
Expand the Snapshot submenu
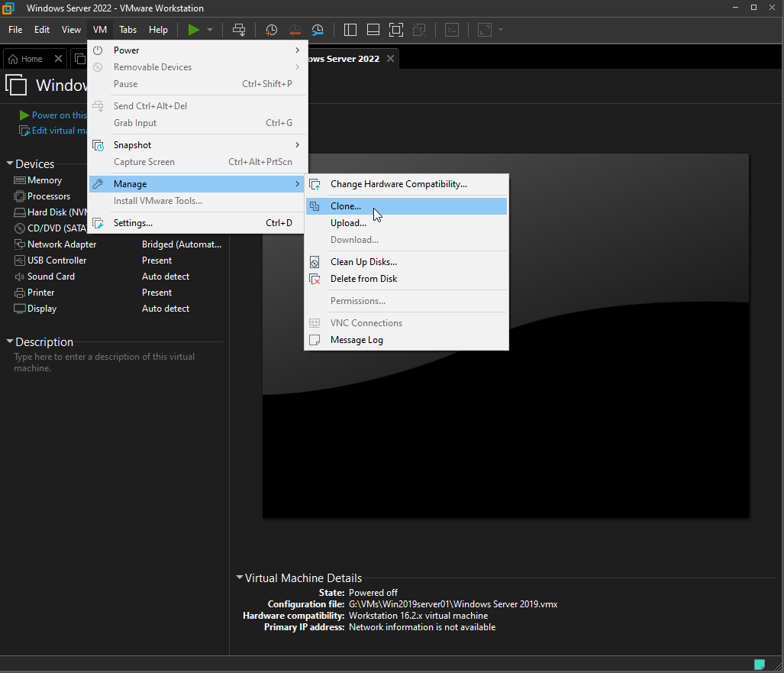click(x=196, y=145)
